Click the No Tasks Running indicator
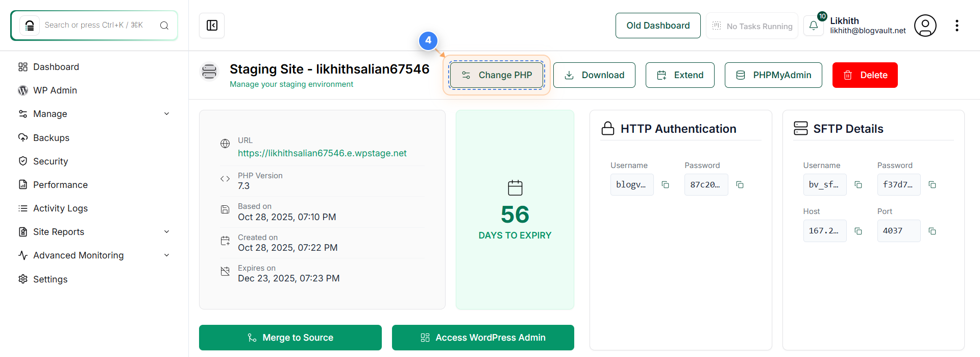This screenshot has width=980, height=357. click(752, 26)
